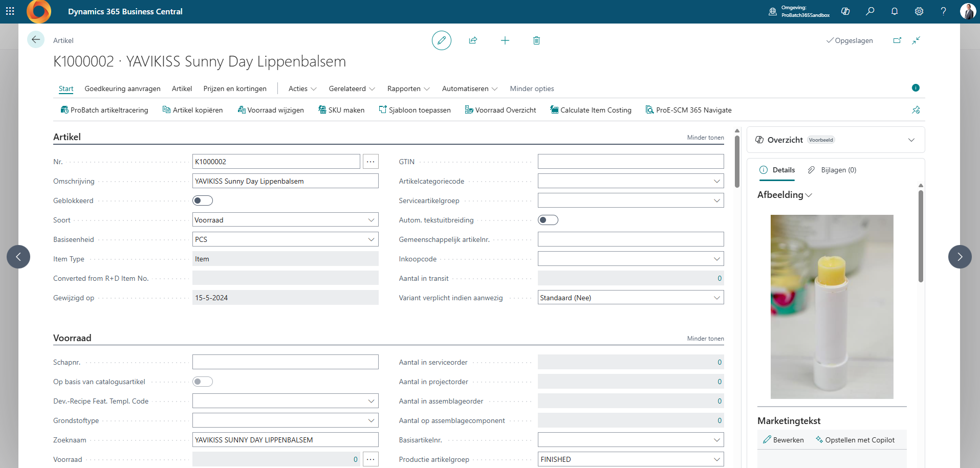The image size is (980, 468).
Task: Collapse the page with shrink icon
Action: tap(916, 40)
